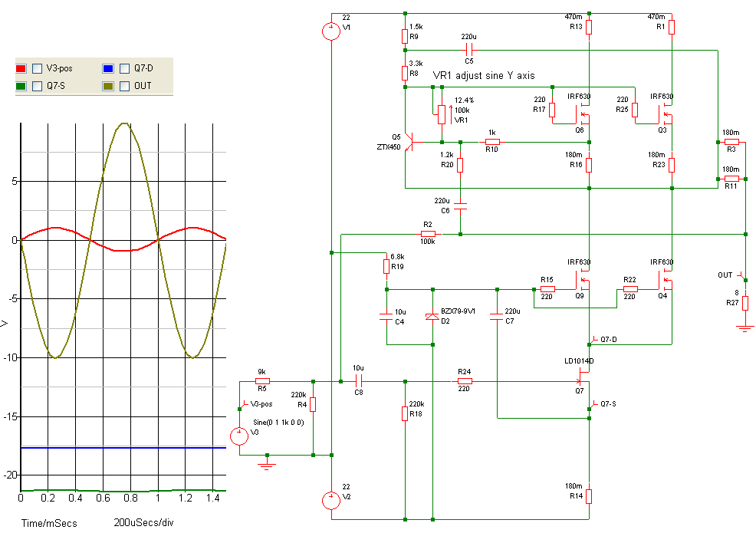Select capacitor C4 10u

(x=386, y=317)
